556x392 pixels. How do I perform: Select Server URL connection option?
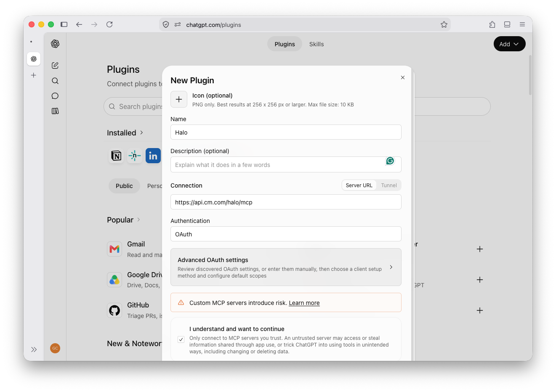point(359,185)
